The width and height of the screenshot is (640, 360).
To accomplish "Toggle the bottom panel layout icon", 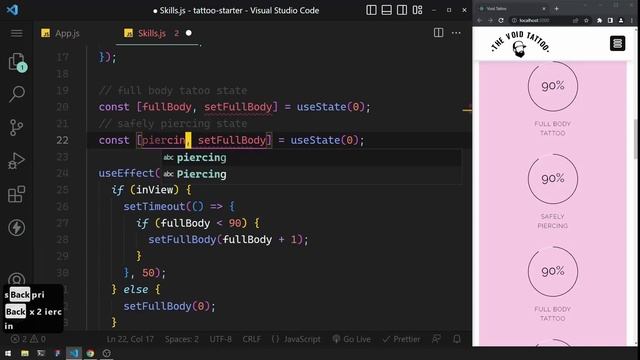I will [x=387, y=10].
